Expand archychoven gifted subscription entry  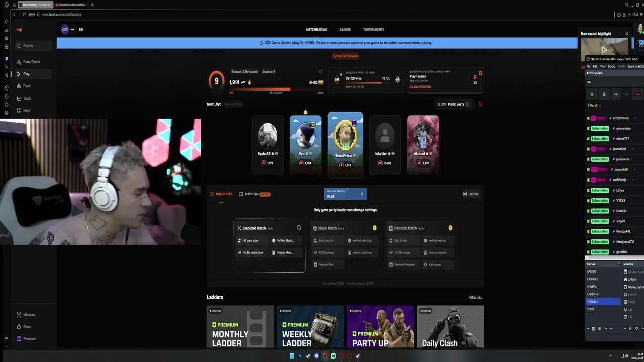[x=635, y=118]
